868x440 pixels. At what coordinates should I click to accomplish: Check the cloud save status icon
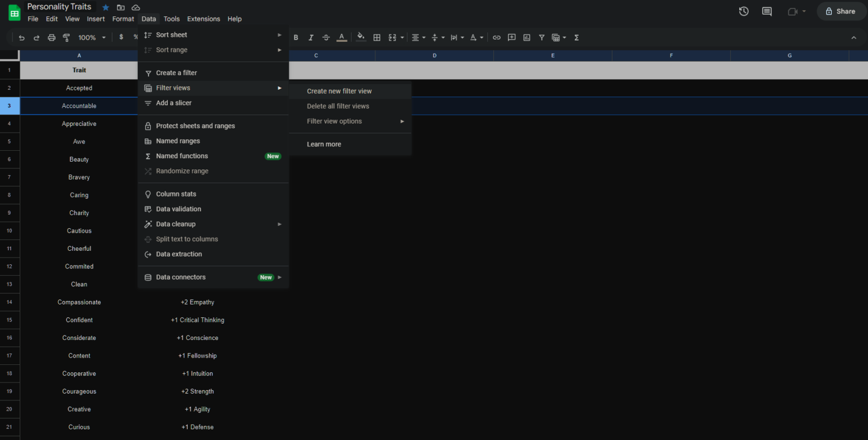[x=136, y=7]
